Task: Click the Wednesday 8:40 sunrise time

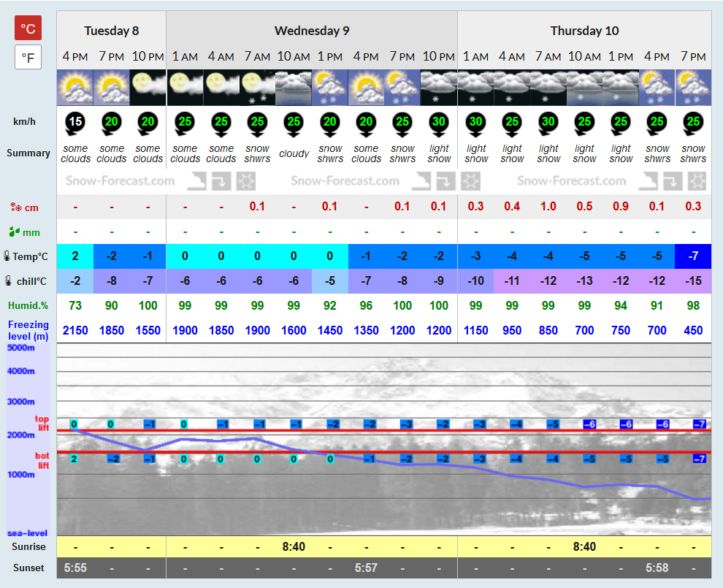Action: (294, 547)
